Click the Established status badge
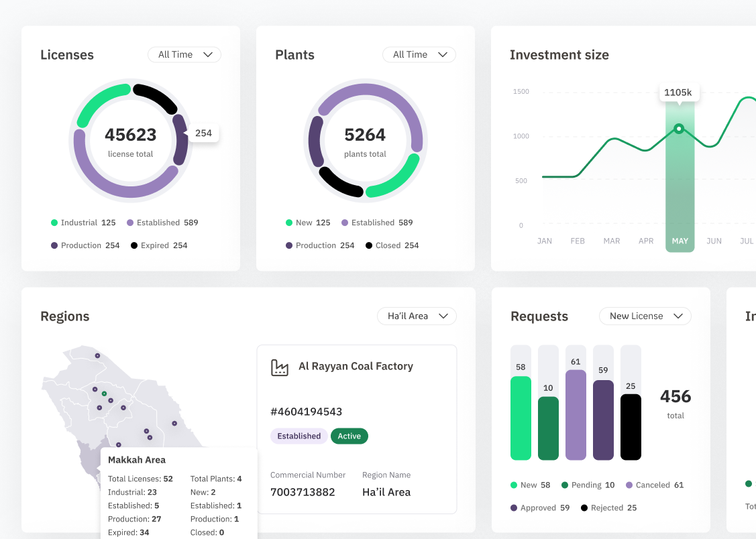 (x=299, y=436)
